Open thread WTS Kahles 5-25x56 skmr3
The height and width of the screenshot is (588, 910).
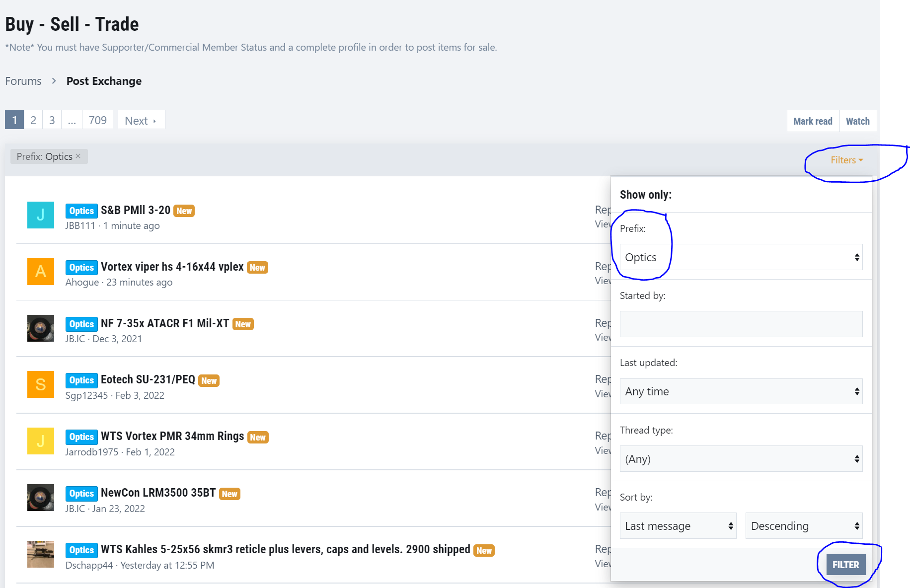[286, 549]
